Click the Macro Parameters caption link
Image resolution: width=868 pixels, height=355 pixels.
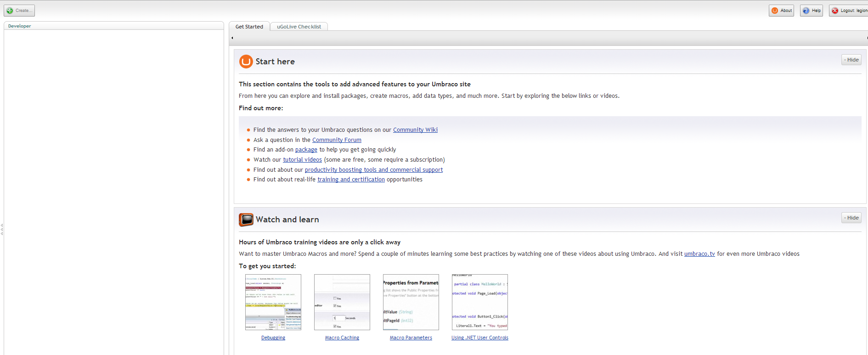pyautogui.click(x=411, y=338)
